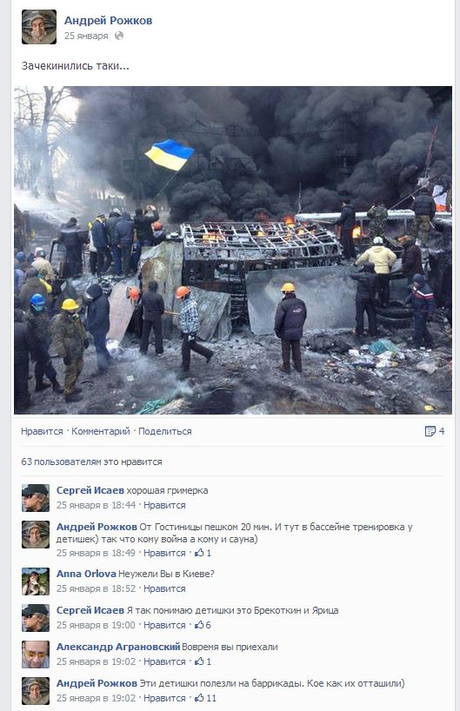Open Сергей Исаев avatar next to хорошая гримерка
The image size is (460, 711).
[35, 498]
